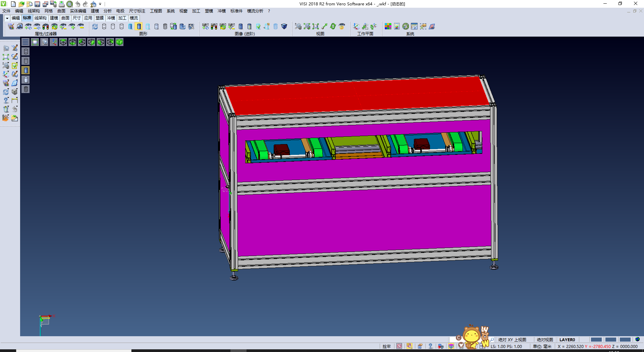The width and height of the screenshot is (644, 352).
Task: Click the LAYER0 layer label
Action: coord(567,340)
